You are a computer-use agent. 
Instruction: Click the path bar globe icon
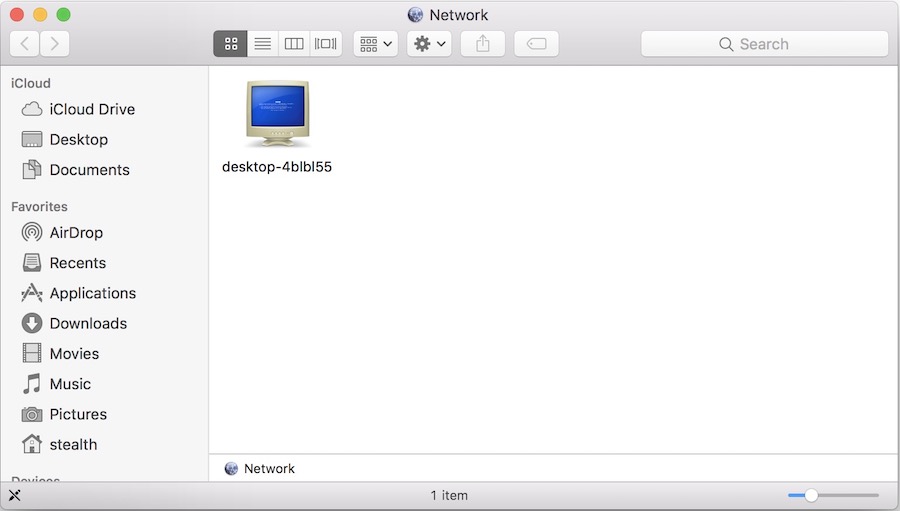231,469
